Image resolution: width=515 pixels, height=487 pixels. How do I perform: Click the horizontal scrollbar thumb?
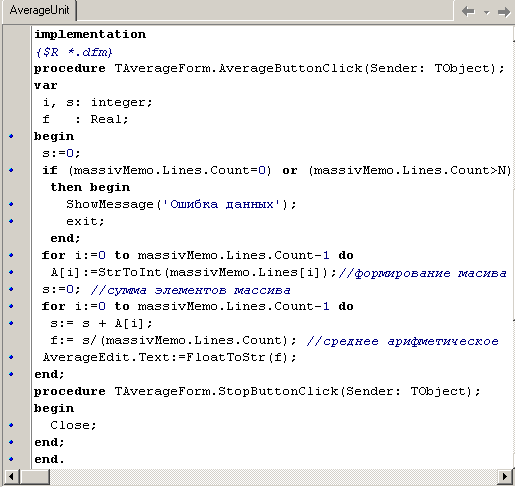click(35, 477)
